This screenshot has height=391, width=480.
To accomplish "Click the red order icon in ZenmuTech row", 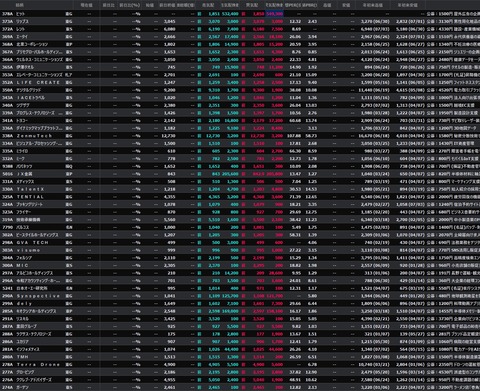I will click(243, 136).
